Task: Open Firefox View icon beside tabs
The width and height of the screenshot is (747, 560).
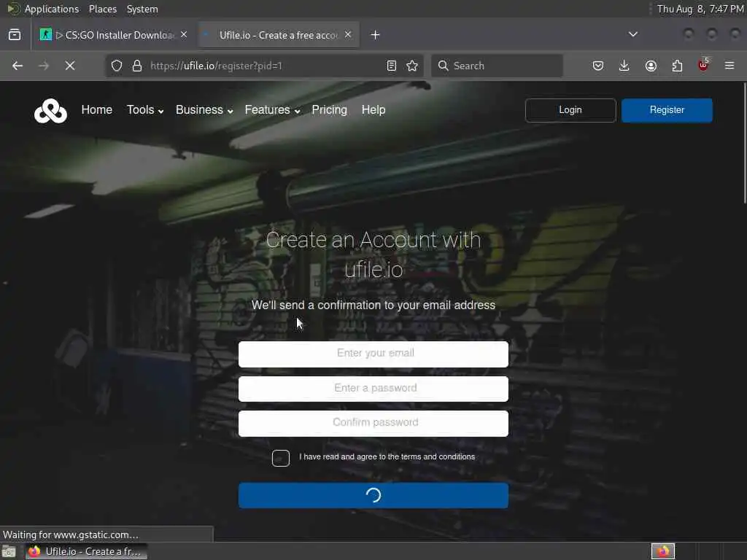Action: coord(15,35)
